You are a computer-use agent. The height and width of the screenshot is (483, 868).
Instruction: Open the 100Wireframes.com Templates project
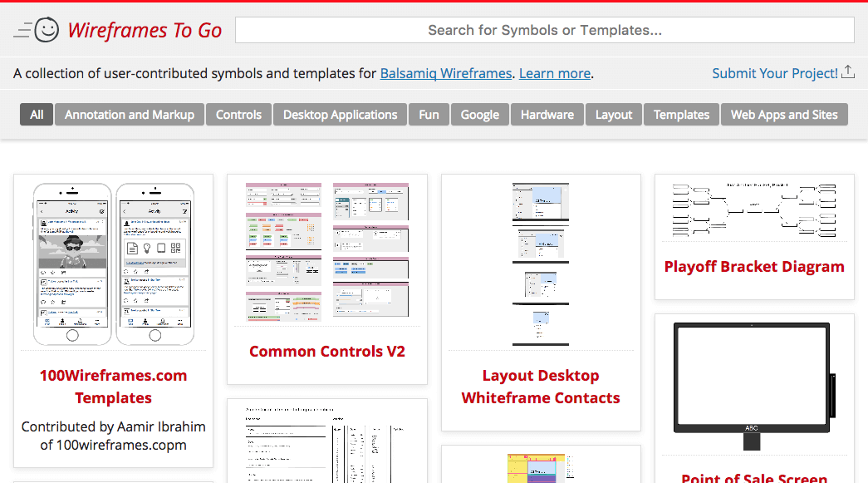coord(113,387)
